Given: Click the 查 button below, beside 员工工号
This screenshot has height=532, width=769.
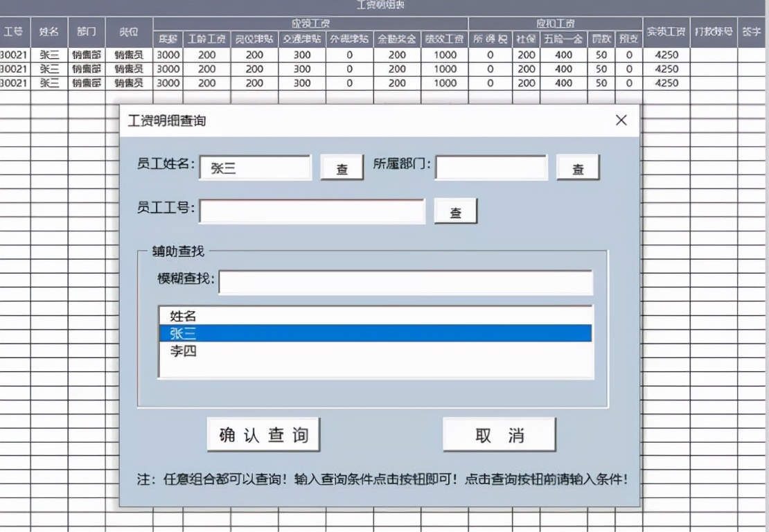Looking at the screenshot, I should (x=455, y=211).
